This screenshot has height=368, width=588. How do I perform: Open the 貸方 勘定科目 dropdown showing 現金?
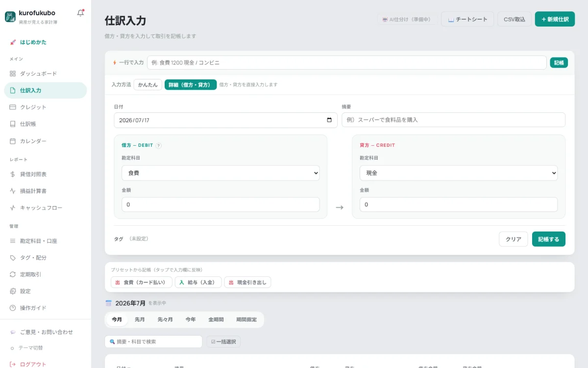(459, 173)
